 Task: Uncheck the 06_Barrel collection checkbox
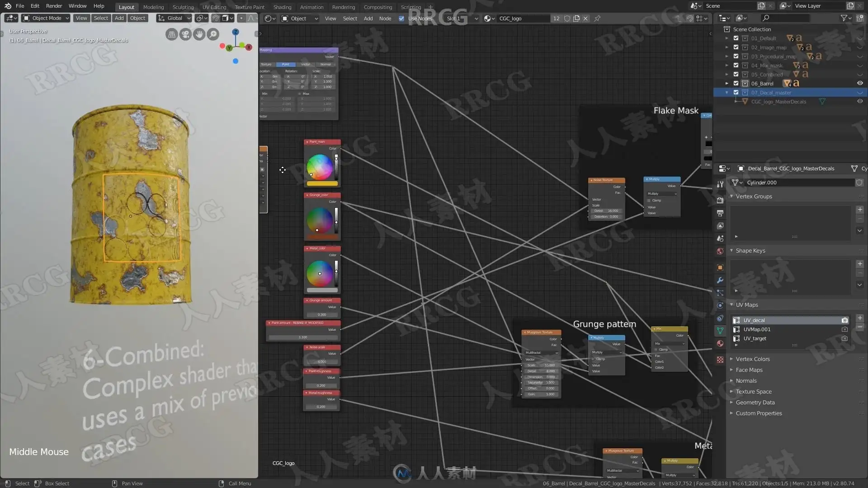pyautogui.click(x=736, y=83)
